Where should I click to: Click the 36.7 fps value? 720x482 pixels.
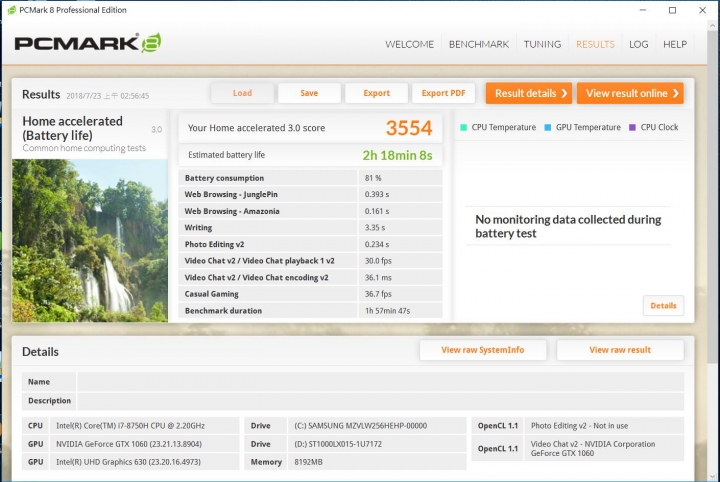378,294
